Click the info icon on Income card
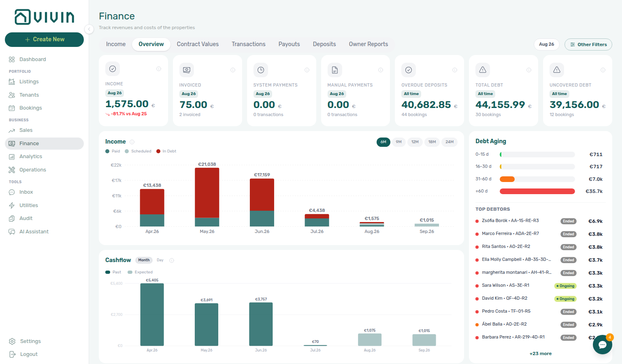Screen dimensions: 622x364 tap(159, 69)
